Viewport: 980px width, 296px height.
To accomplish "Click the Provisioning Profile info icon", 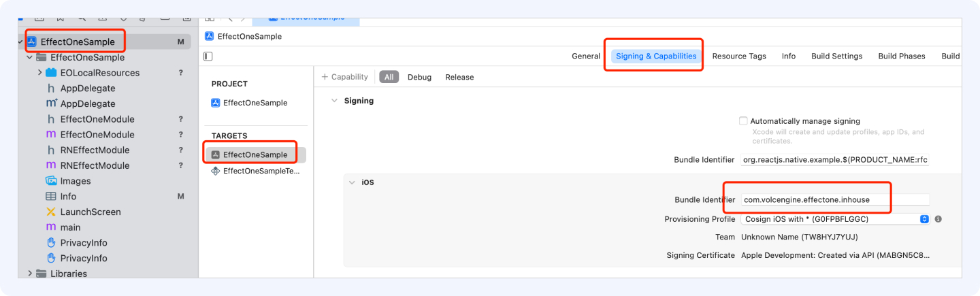I will click(938, 219).
